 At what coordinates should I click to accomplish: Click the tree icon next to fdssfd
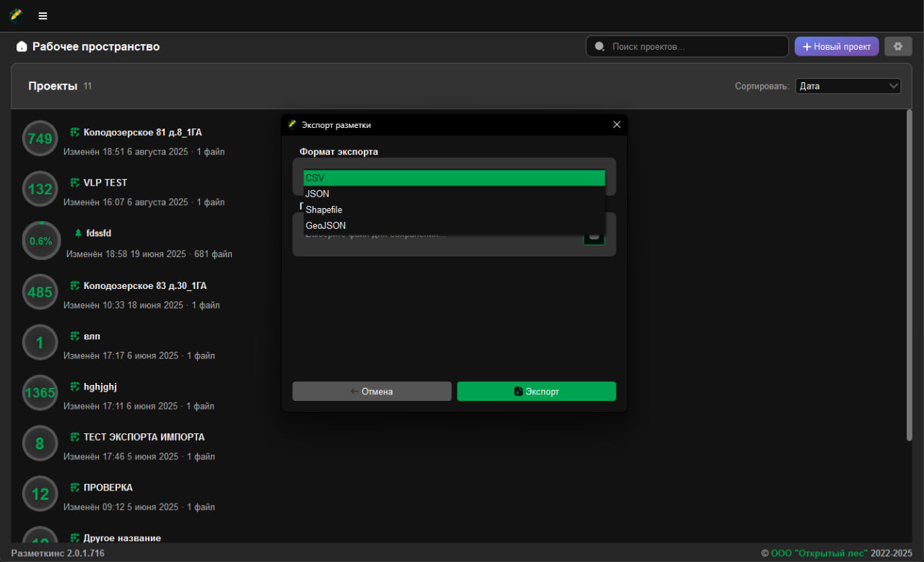click(x=78, y=233)
